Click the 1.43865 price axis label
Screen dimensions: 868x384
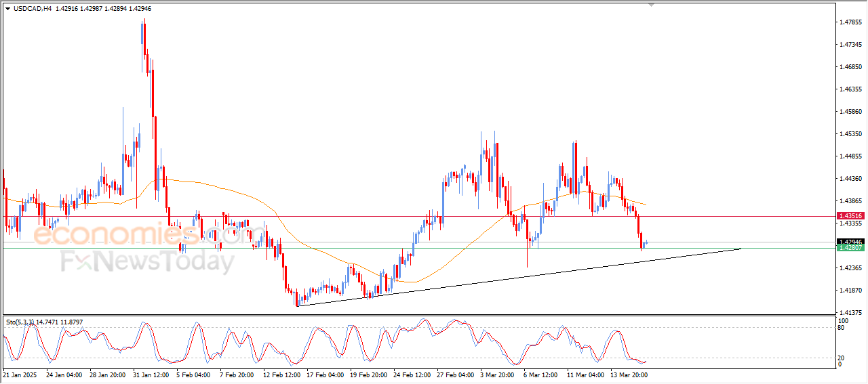(851, 201)
